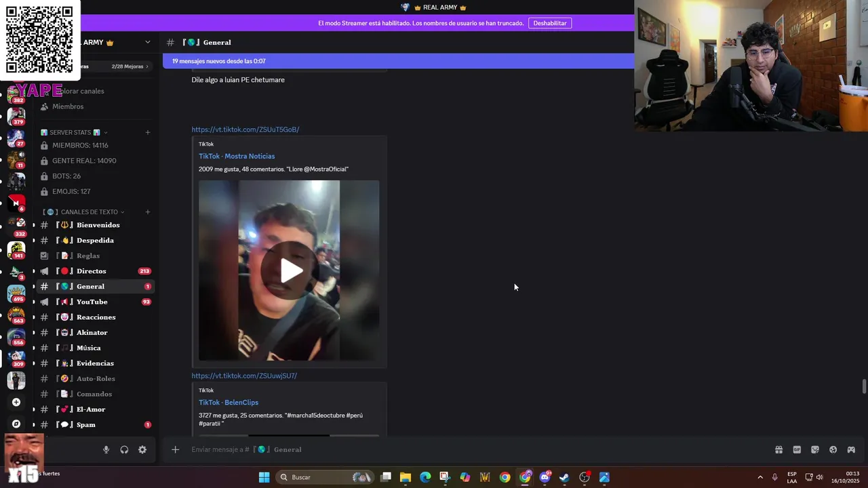Open server icon with 556 badge
The image size is (868, 488).
tap(16, 337)
